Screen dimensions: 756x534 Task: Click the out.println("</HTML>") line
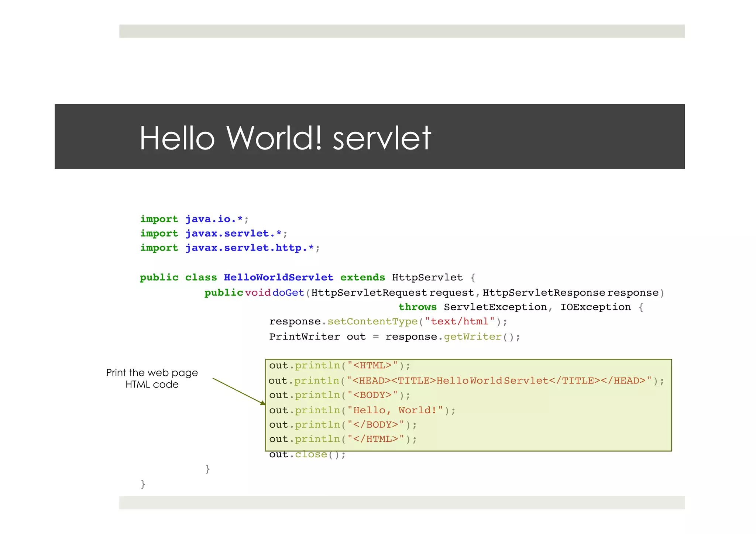(343, 439)
